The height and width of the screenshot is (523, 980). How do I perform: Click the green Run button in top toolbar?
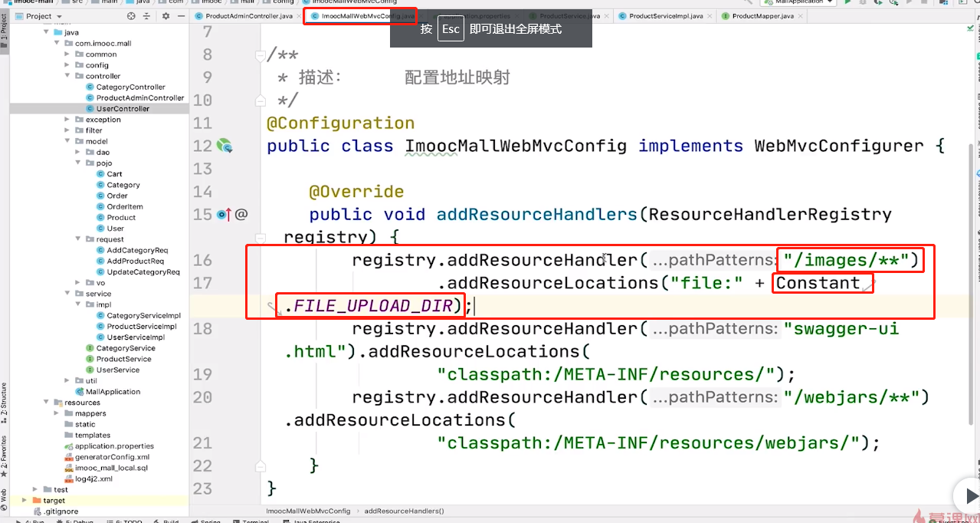[x=847, y=3]
